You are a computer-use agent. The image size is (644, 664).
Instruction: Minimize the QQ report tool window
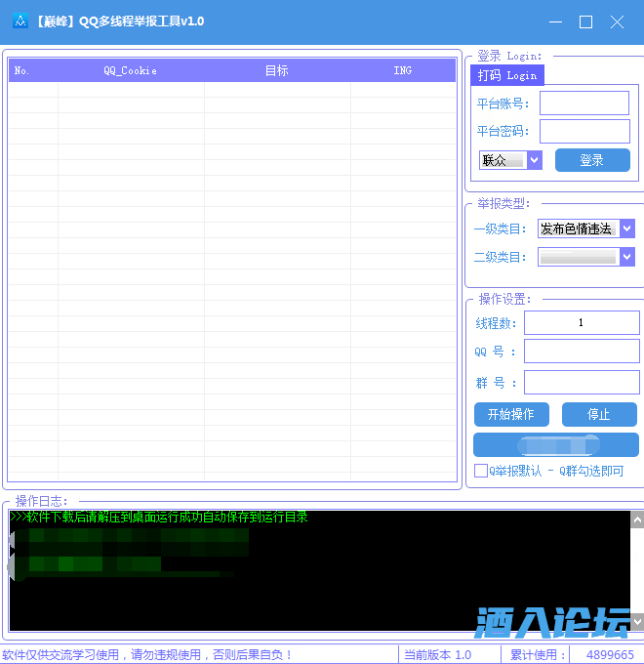554,21
